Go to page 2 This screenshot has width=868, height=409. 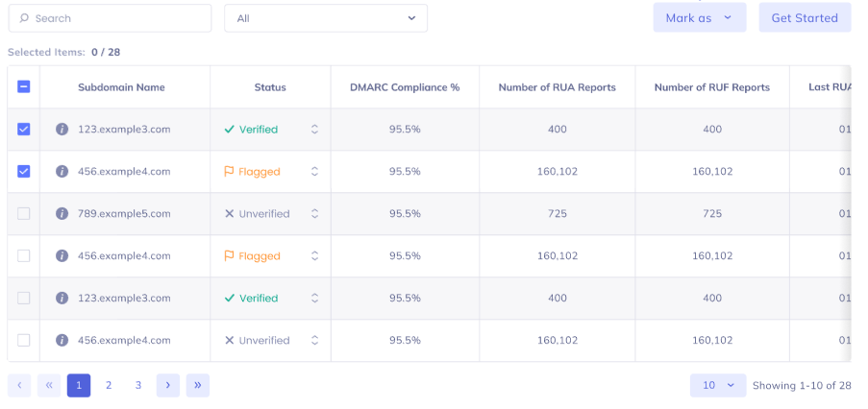(x=109, y=385)
